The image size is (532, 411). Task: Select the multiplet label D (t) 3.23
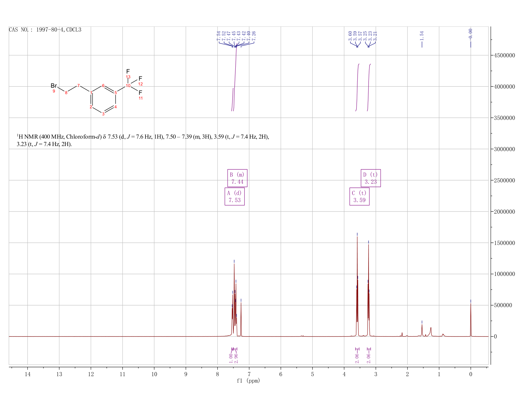(371, 178)
